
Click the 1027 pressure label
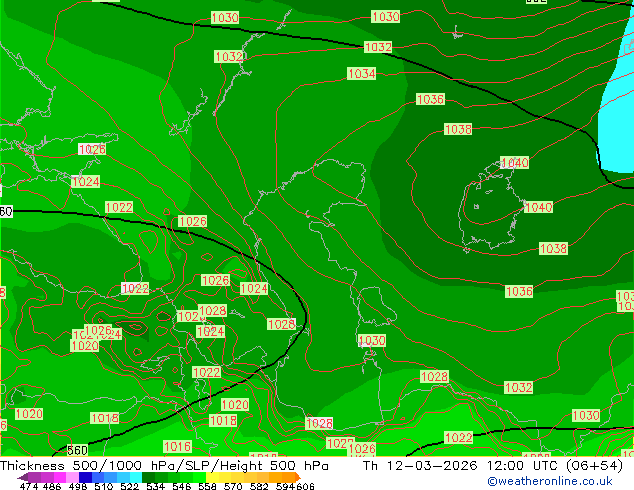pos(340,443)
